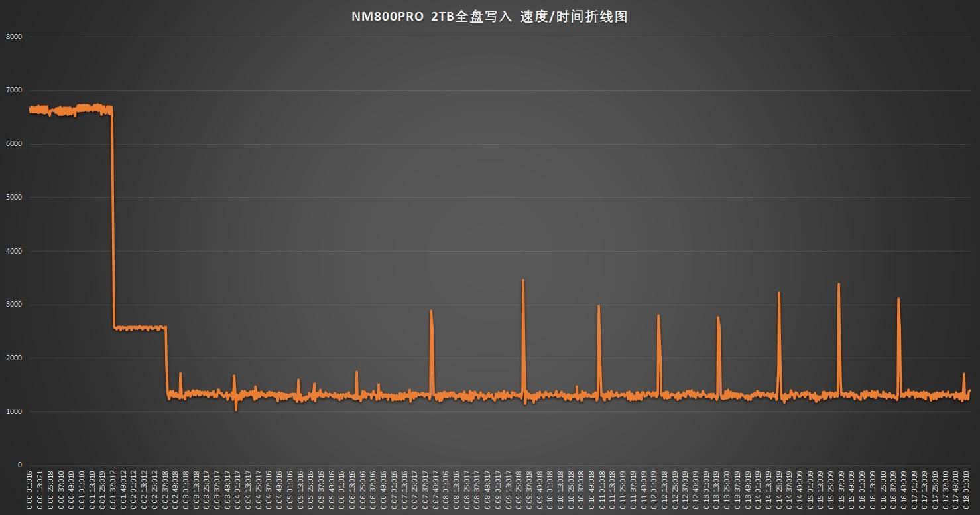Viewport: 980px width, 515px height.
Task: Select the 7000 y-axis label
Action: pos(14,90)
